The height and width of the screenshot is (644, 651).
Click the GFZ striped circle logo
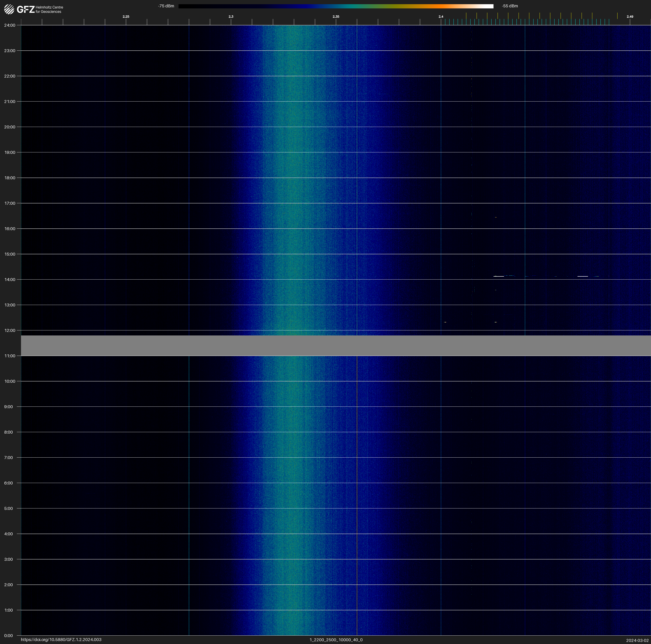pyautogui.click(x=9, y=9)
